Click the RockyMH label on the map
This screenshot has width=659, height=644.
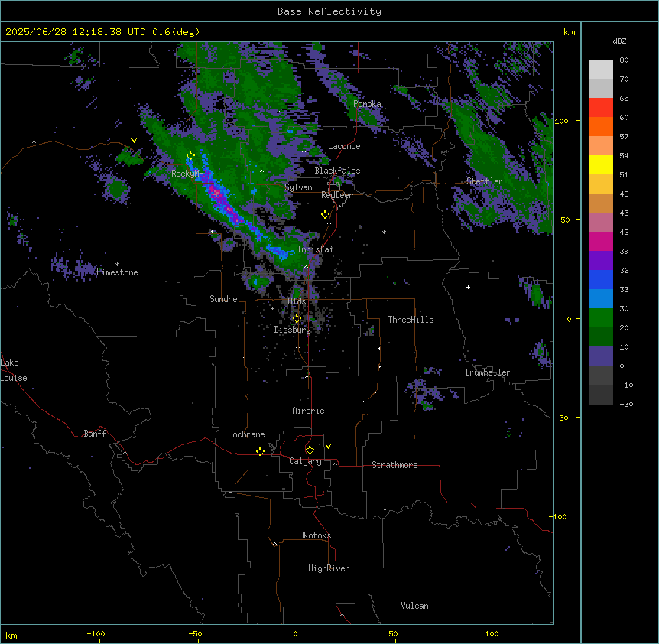(187, 174)
